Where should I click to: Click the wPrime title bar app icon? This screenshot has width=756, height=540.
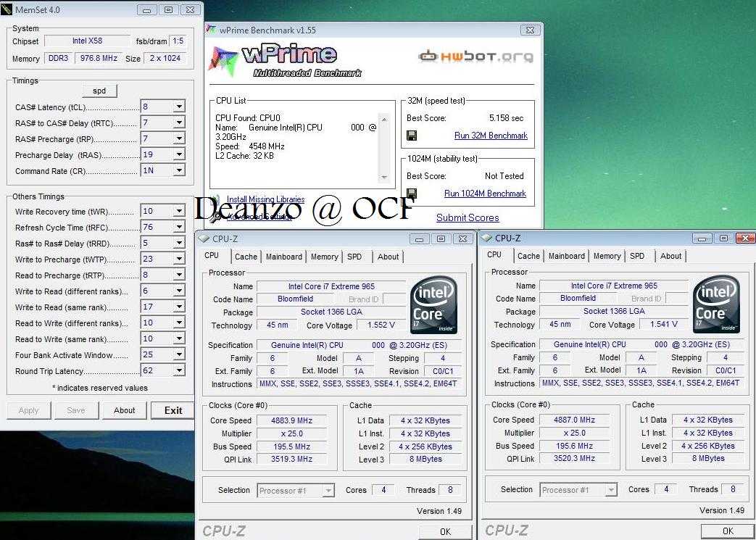click(211, 30)
